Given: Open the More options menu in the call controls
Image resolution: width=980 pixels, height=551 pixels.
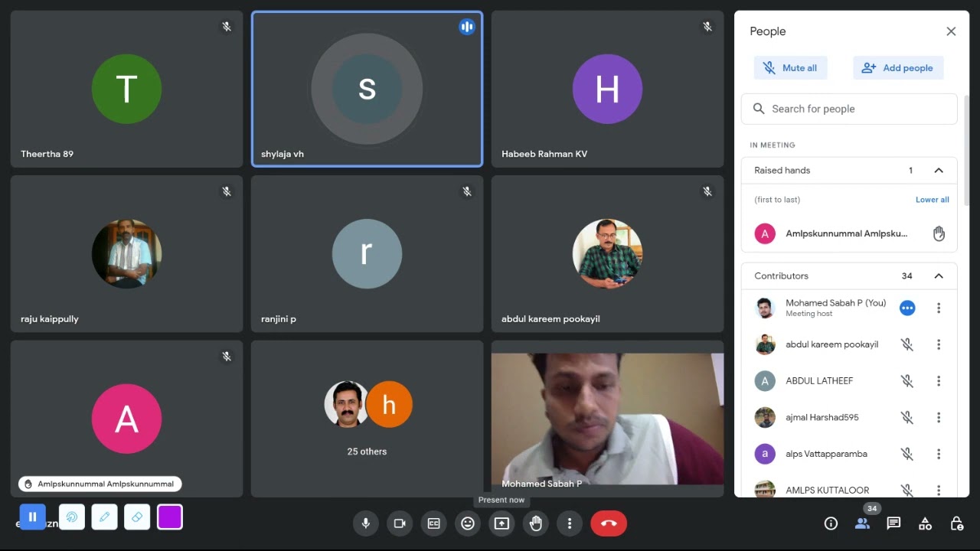Looking at the screenshot, I should (570, 523).
